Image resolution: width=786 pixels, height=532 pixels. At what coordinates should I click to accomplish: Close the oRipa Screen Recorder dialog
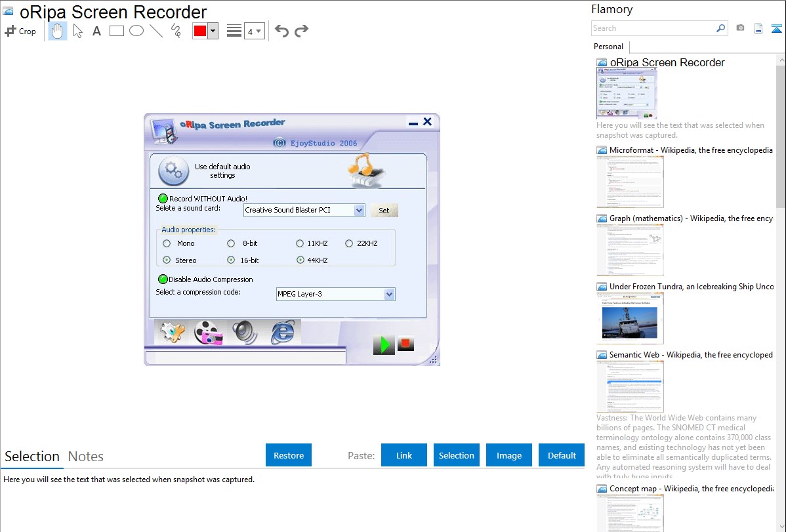tap(428, 122)
